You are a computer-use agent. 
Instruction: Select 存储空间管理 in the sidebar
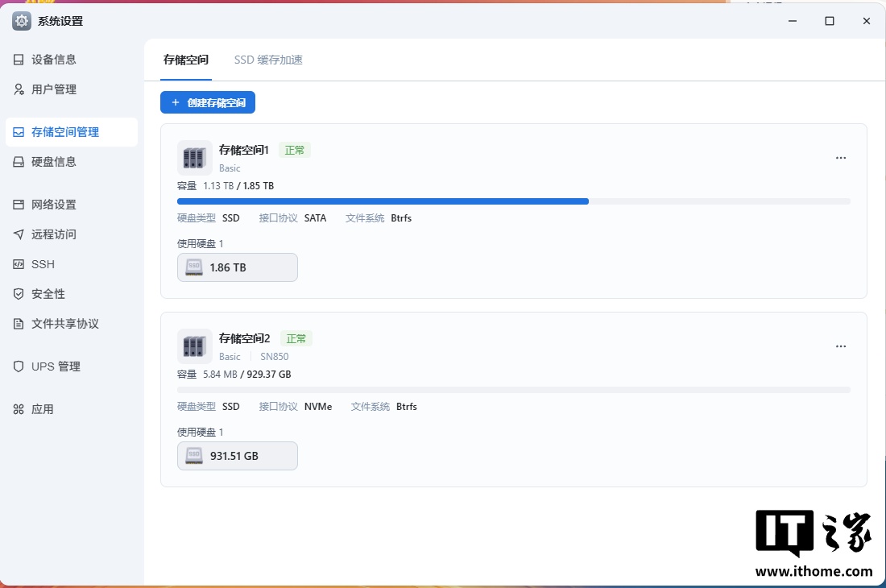coord(65,132)
